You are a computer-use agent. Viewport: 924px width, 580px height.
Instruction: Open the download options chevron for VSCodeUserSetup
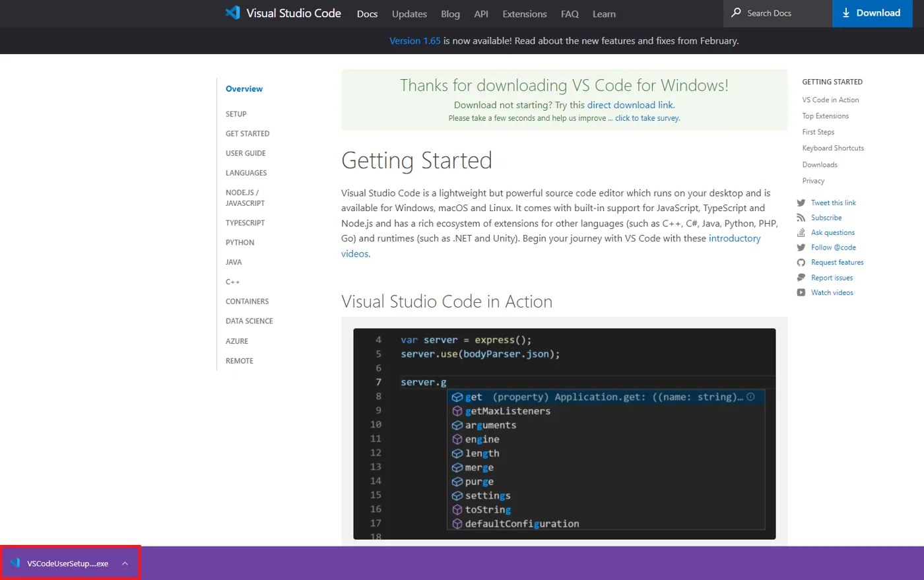pos(125,564)
